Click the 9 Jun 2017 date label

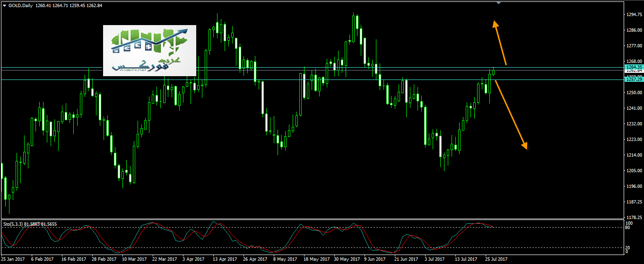coord(375,259)
